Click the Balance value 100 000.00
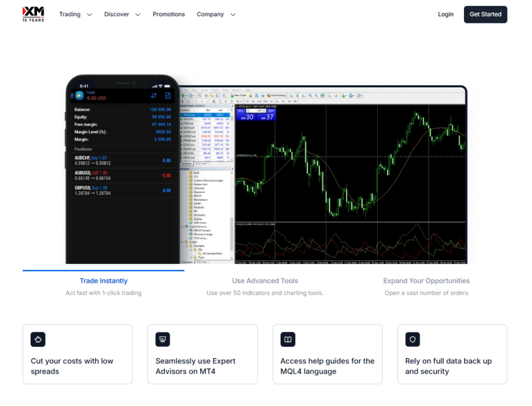 click(x=160, y=110)
